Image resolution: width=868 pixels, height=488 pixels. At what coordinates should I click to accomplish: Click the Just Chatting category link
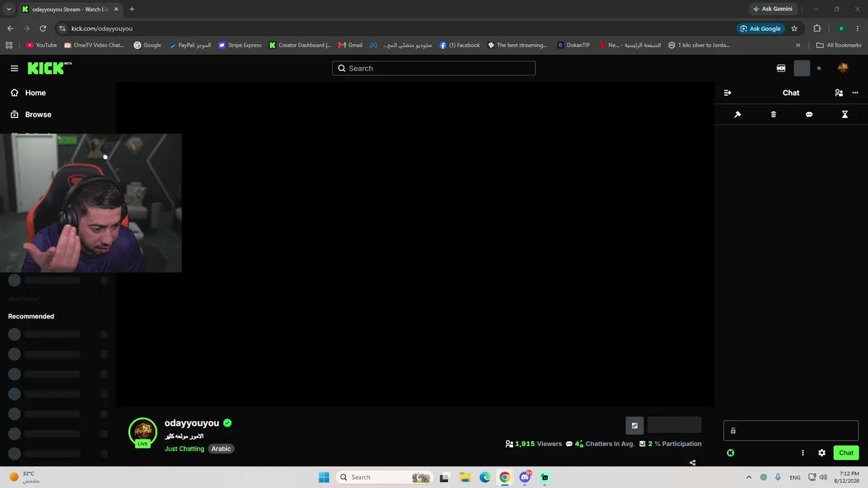point(184,449)
